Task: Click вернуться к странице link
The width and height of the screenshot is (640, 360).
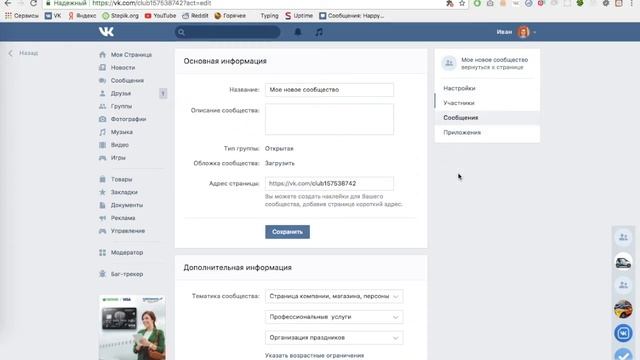Action: tap(492, 67)
